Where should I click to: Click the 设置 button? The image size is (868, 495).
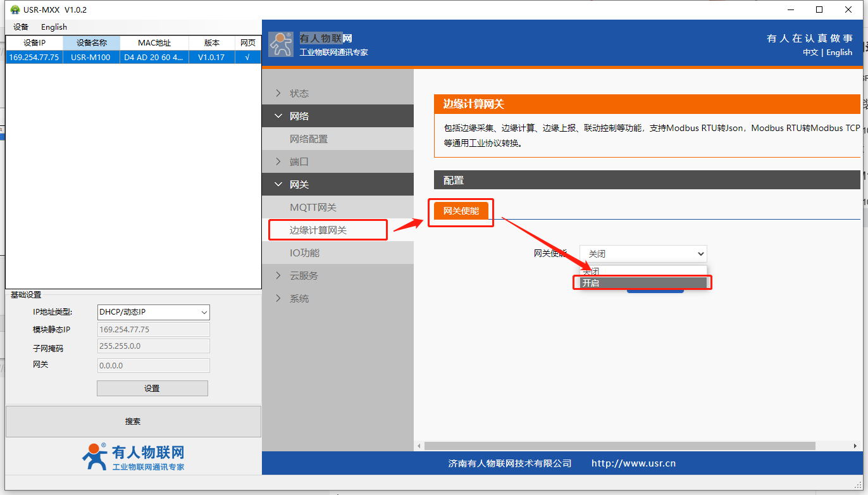click(x=152, y=389)
